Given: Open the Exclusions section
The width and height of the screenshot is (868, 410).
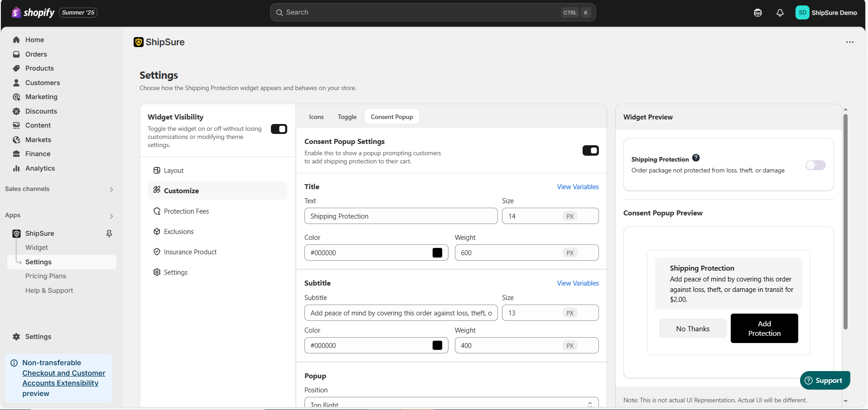Looking at the screenshot, I should point(217,232).
